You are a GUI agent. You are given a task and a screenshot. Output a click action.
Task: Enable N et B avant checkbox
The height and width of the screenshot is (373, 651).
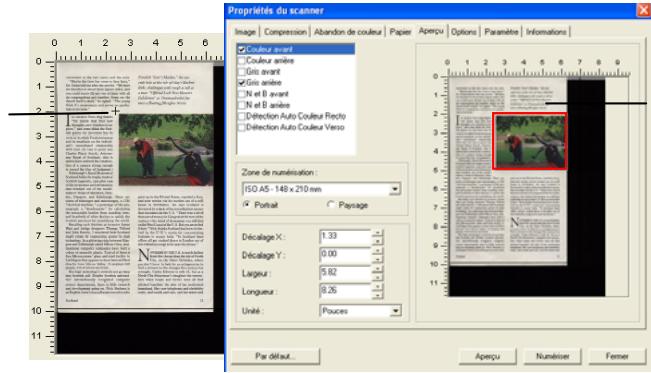coord(242,94)
